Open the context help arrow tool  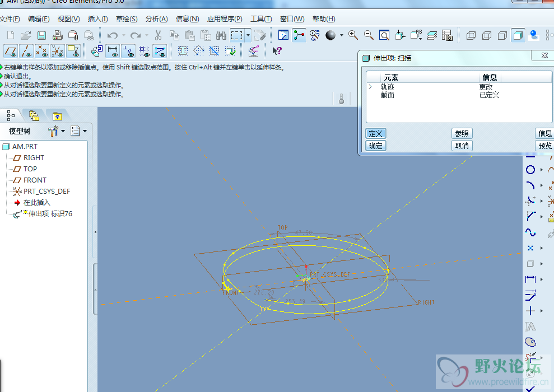click(277, 51)
